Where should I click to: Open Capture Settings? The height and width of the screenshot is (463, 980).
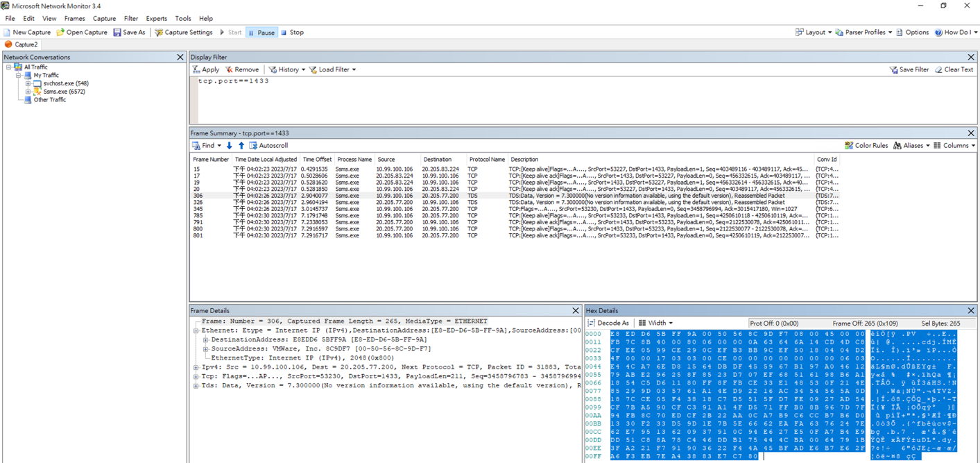coord(183,33)
